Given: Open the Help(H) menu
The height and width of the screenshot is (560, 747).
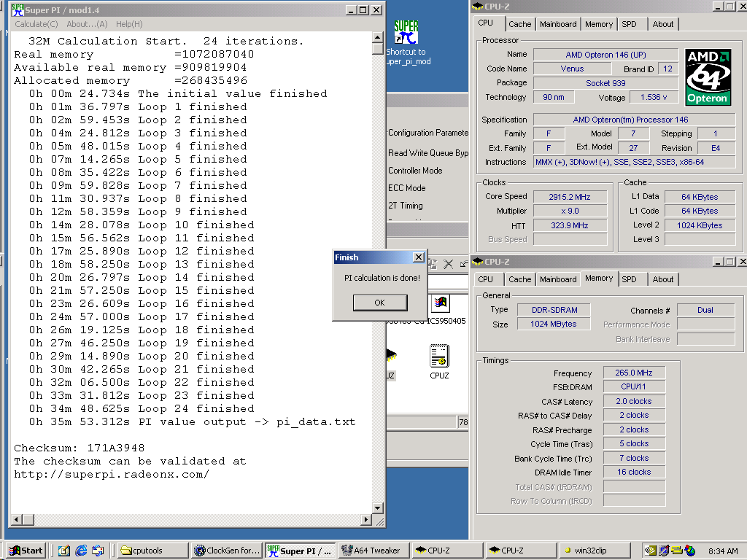Looking at the screenshot, I should (x=129, y=24).
